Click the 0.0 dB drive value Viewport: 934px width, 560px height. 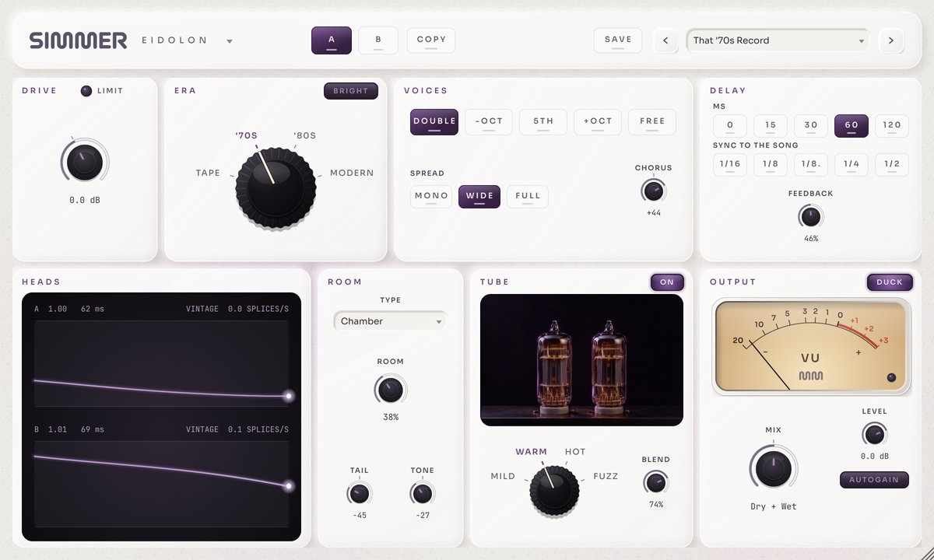point(85,201)
